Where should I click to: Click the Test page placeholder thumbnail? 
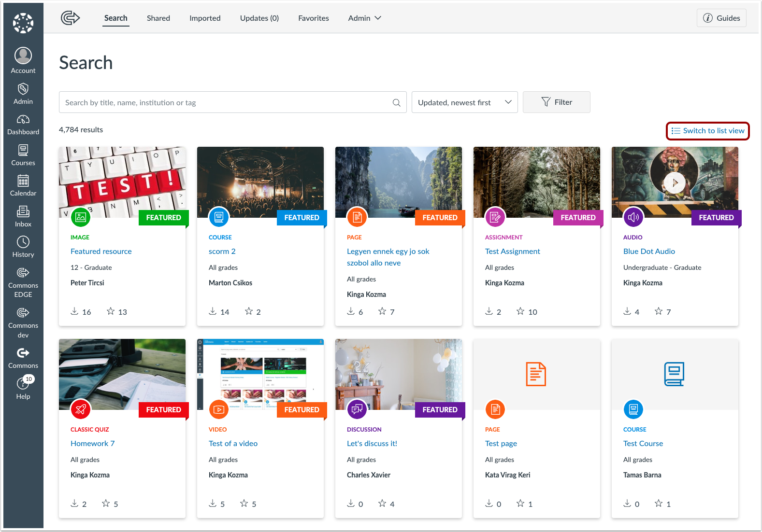click(x=537, y=374)
